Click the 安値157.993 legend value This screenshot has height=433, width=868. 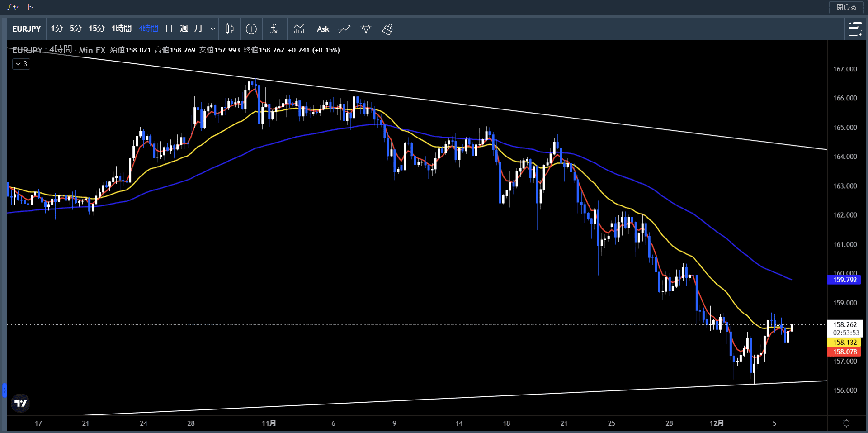coord(220,50)
